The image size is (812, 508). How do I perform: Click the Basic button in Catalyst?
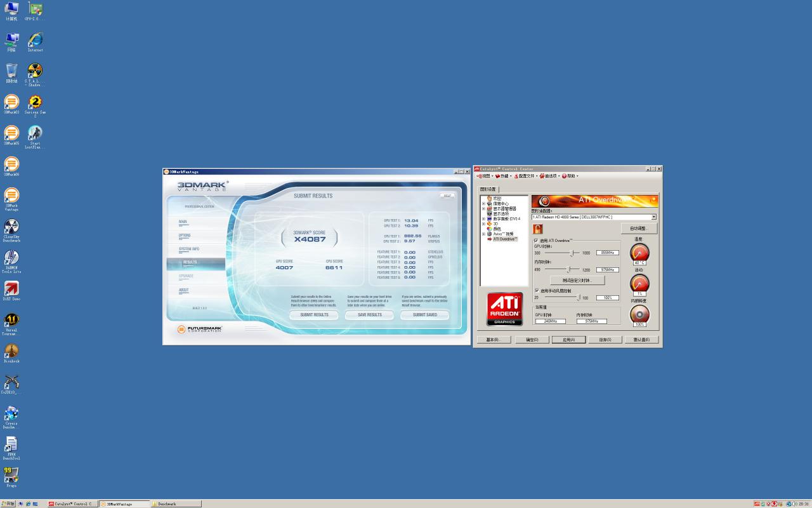coord(494,340)
